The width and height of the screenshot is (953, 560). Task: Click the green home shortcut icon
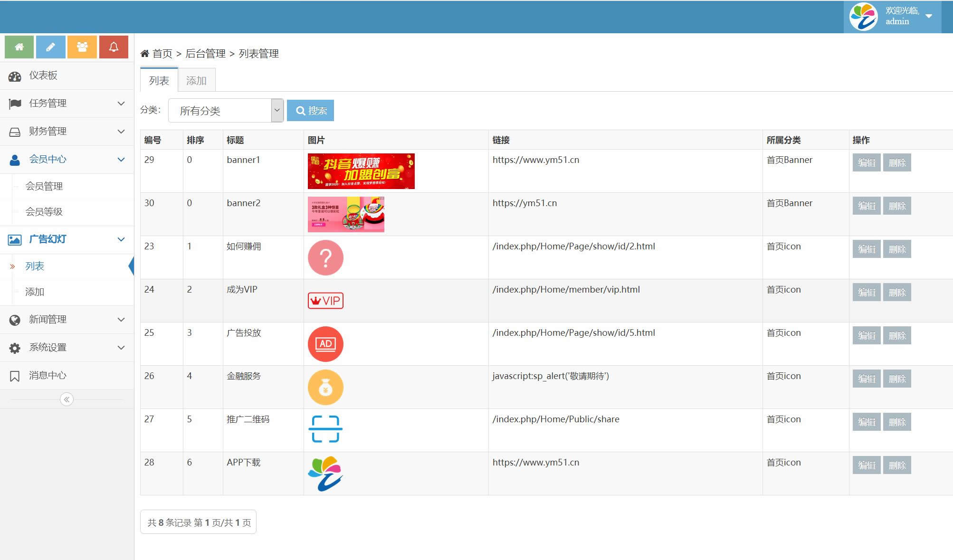click(19, 47)
